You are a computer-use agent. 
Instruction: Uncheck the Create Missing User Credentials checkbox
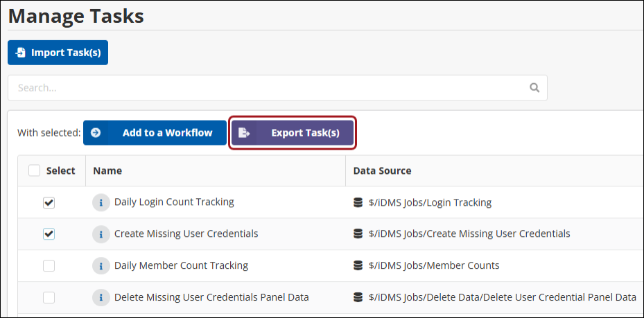(49, 234)
